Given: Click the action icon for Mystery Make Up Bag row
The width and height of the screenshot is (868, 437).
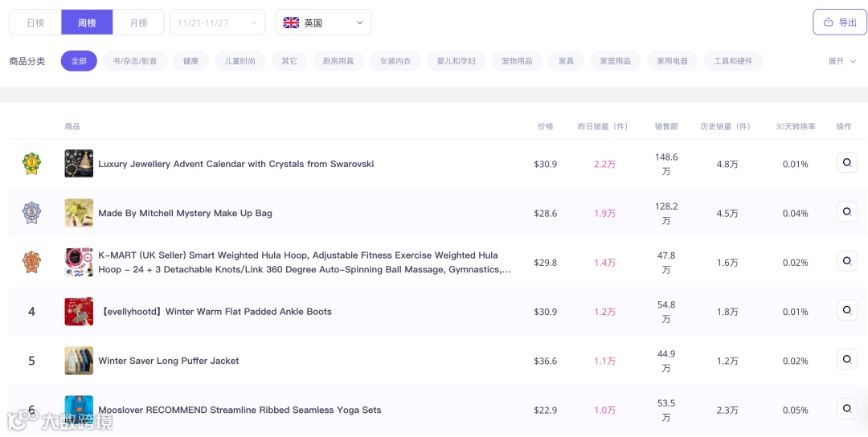Looking at the screenshot, I should [846, 212].
